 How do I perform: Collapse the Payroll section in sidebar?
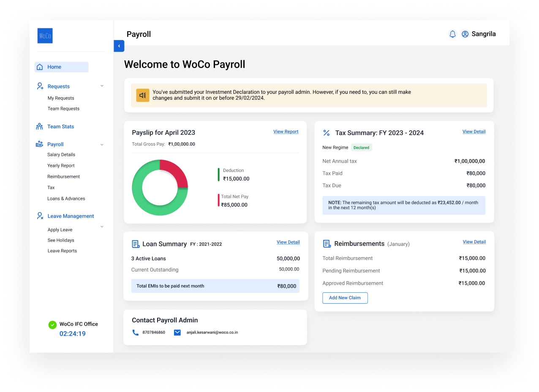[101, 144]
